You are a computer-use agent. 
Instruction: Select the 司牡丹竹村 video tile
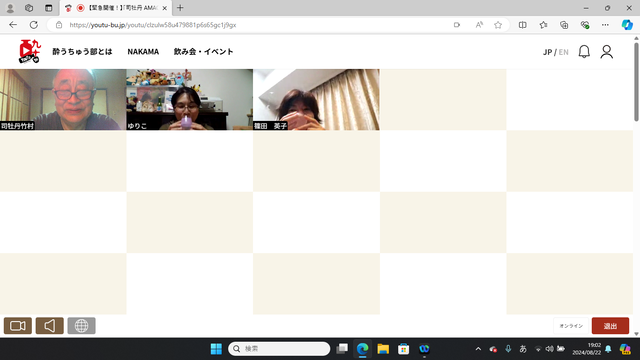[63, 100]
